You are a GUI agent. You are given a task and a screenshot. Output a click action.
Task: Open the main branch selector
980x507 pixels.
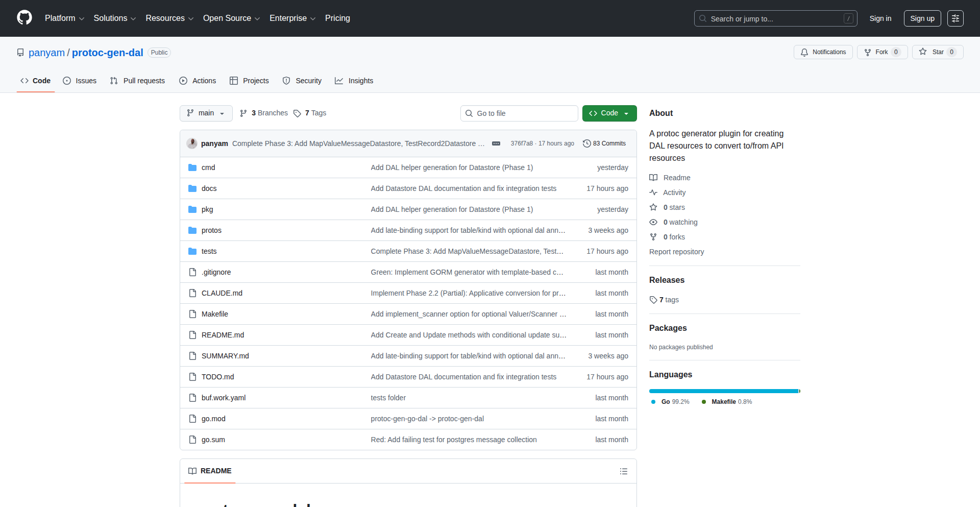coord(206,113)
